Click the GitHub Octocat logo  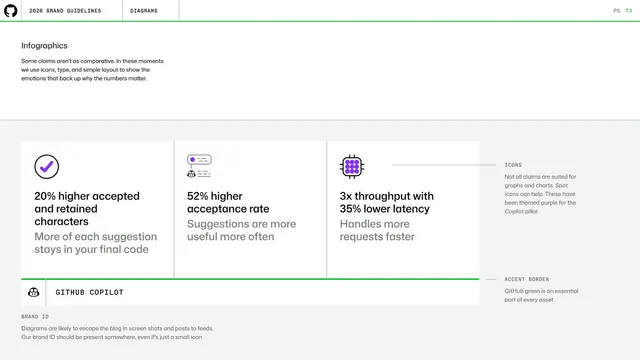(x=11, y=11)
